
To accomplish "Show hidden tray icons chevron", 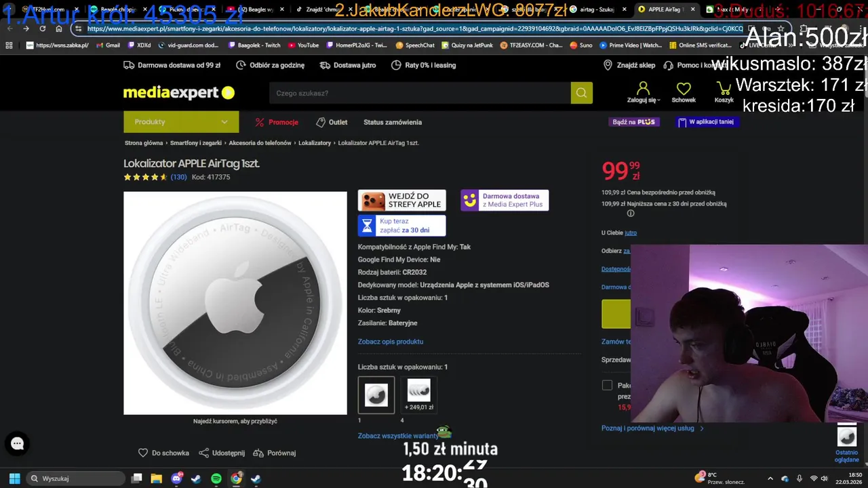I will pos(770,479).
